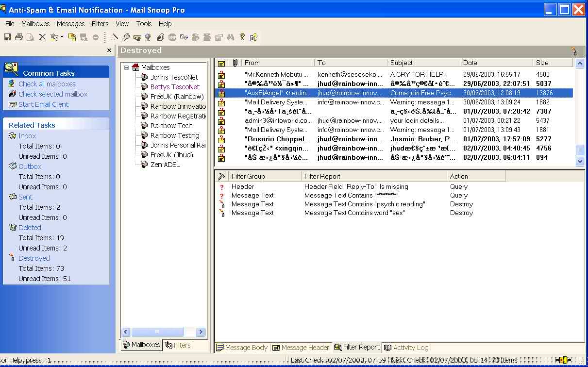
Task: Click the Check selected mailbox link
Action: [53, 94]
